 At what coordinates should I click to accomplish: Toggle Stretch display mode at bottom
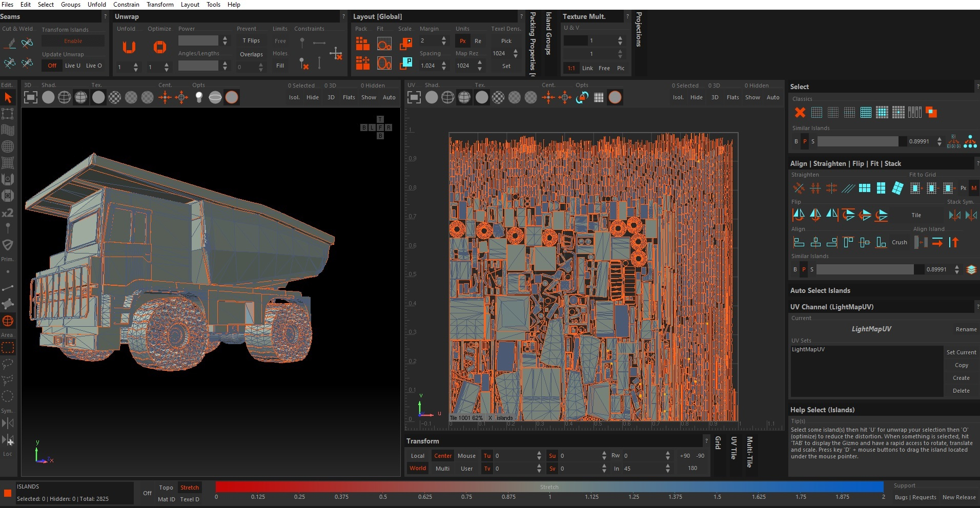coord(190,488)
